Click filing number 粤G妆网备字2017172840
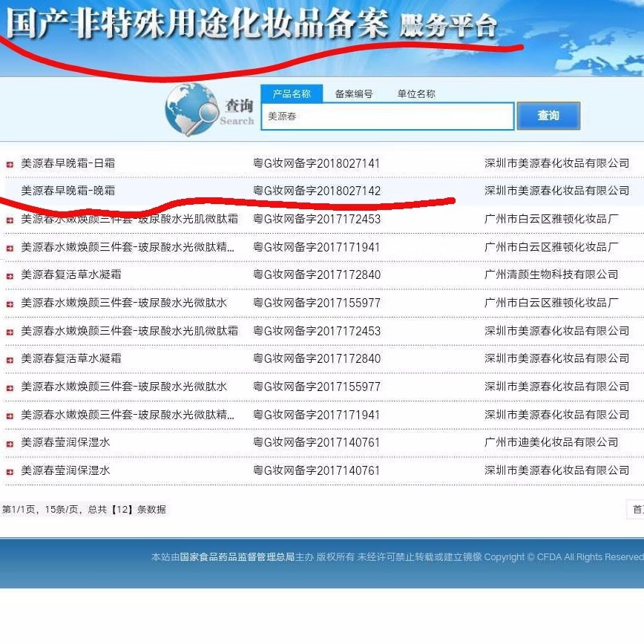 pyautogui.click(x=317, y=275)
